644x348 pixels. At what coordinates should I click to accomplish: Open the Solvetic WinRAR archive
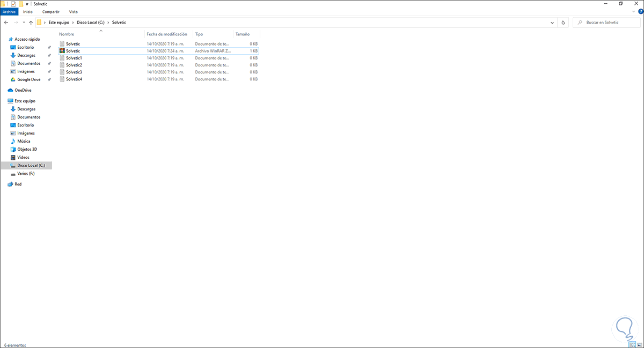pos(71,50)
